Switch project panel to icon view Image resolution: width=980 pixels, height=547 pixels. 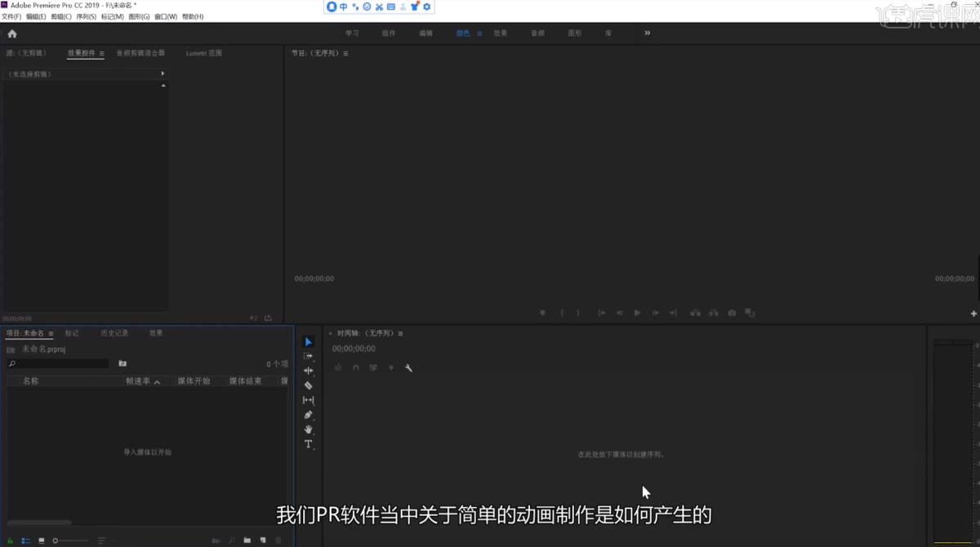click(x=42, y=540)
